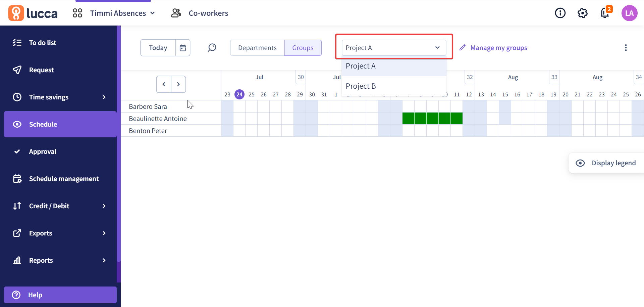Click the Schedule eye icon
Screen dimensions: 644x307
pos(17,124)
